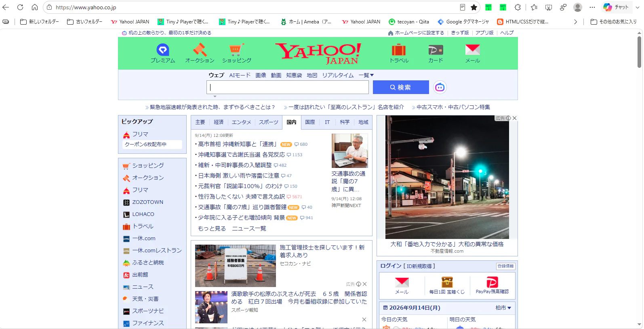Screen dimensions: 644x329
Task: Open headline 維新・中司幹事長の入閣調整
Action: pos(235,165)
